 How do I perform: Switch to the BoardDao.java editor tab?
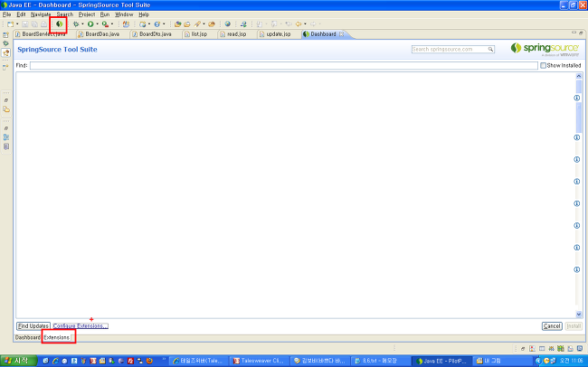(x=101, y=34)
